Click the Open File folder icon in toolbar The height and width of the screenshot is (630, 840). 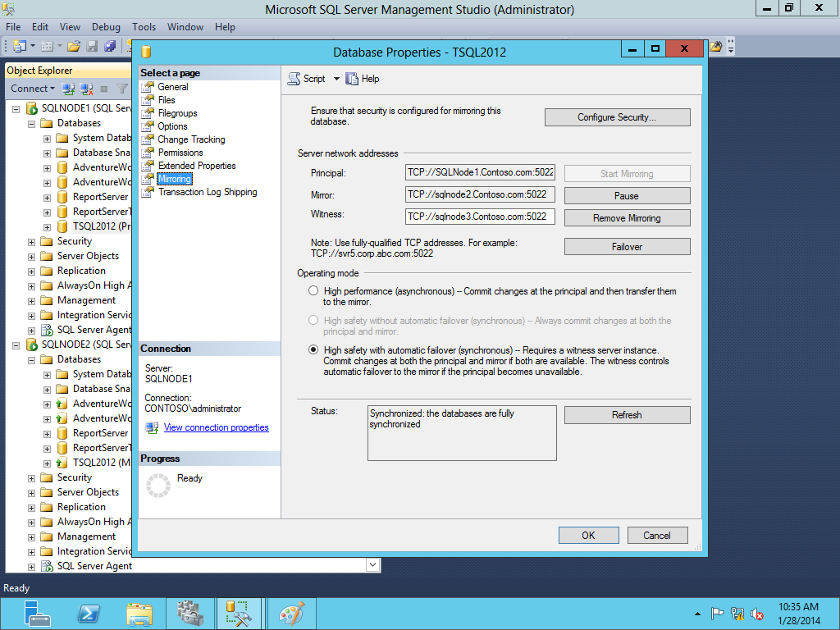(73, 47)
